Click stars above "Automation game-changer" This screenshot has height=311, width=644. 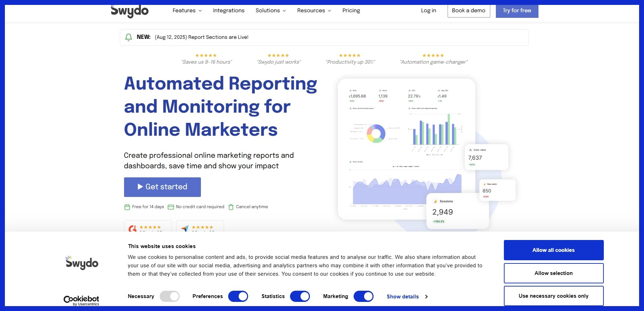[433, 56]
